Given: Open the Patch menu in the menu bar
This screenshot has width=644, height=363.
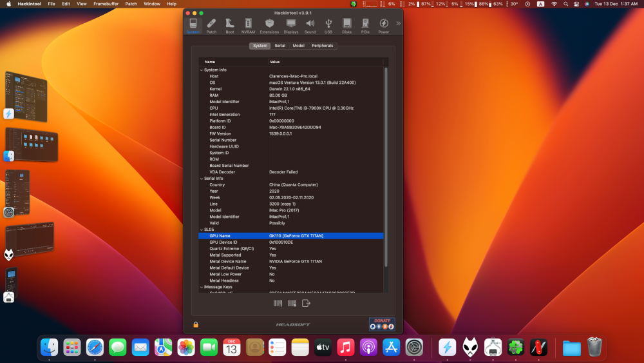Looking at the screenshot, I should 131,4.
